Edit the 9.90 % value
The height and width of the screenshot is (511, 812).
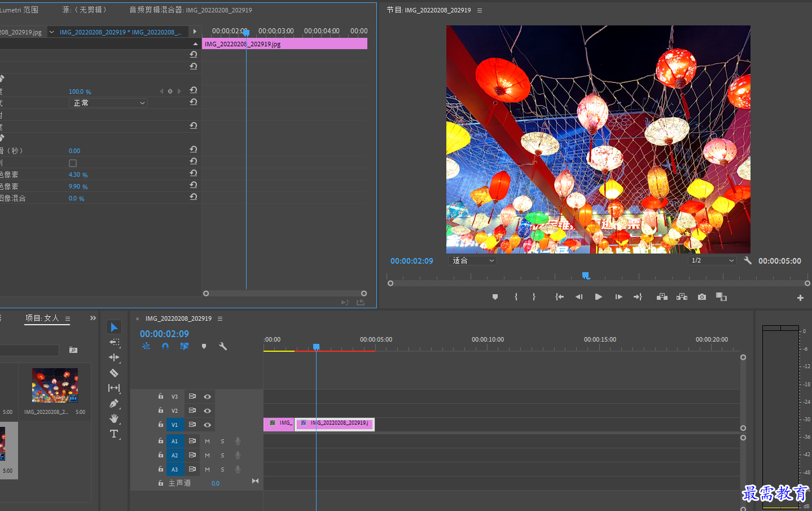point(78,186)
